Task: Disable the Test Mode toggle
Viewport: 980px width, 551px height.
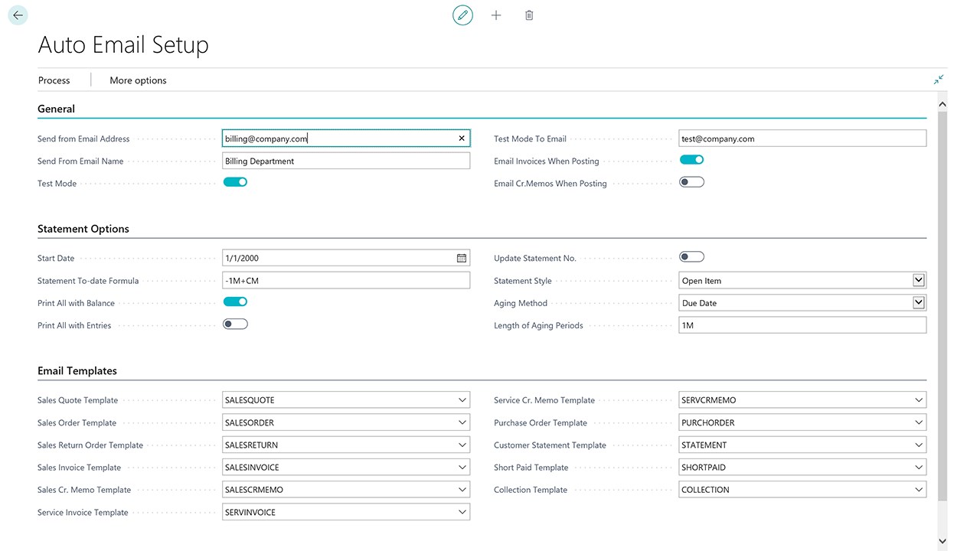Action: pos(235,182)
